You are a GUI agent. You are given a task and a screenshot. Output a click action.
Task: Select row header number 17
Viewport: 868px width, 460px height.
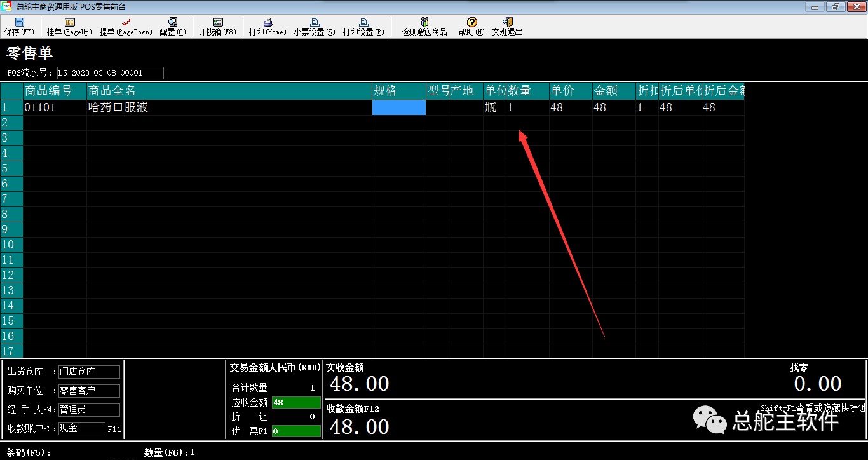(11, 351)
